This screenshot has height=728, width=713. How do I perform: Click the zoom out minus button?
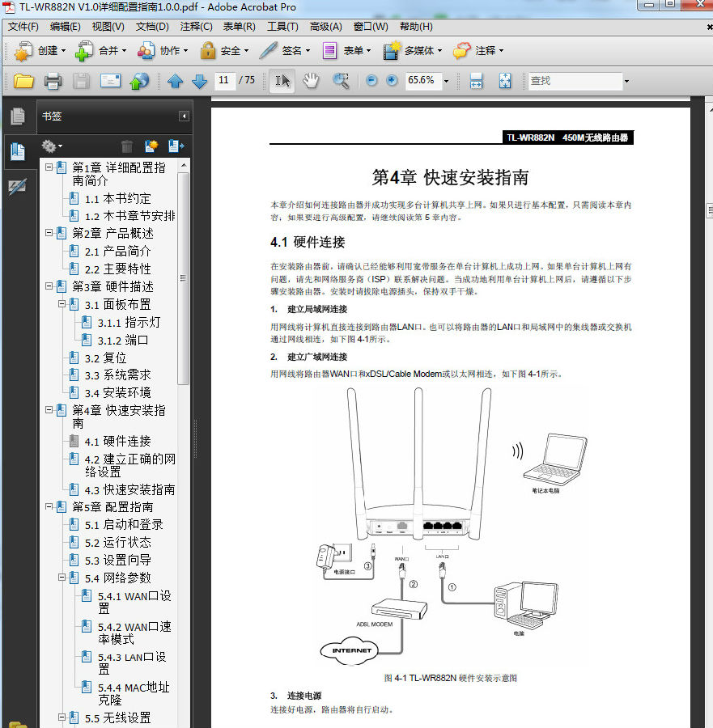click(371, 81)
